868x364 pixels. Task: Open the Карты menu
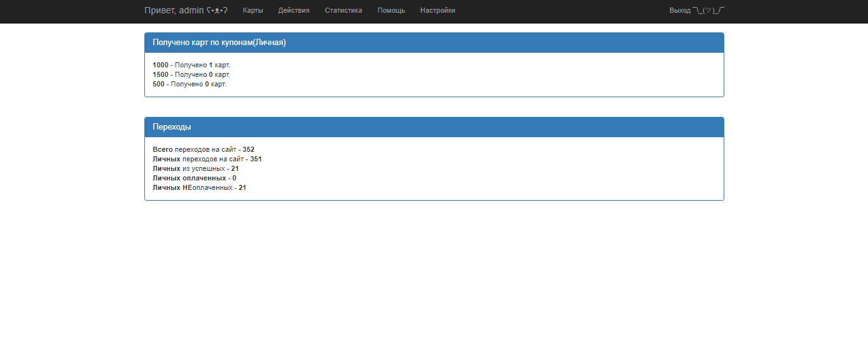tap(252, 10)
